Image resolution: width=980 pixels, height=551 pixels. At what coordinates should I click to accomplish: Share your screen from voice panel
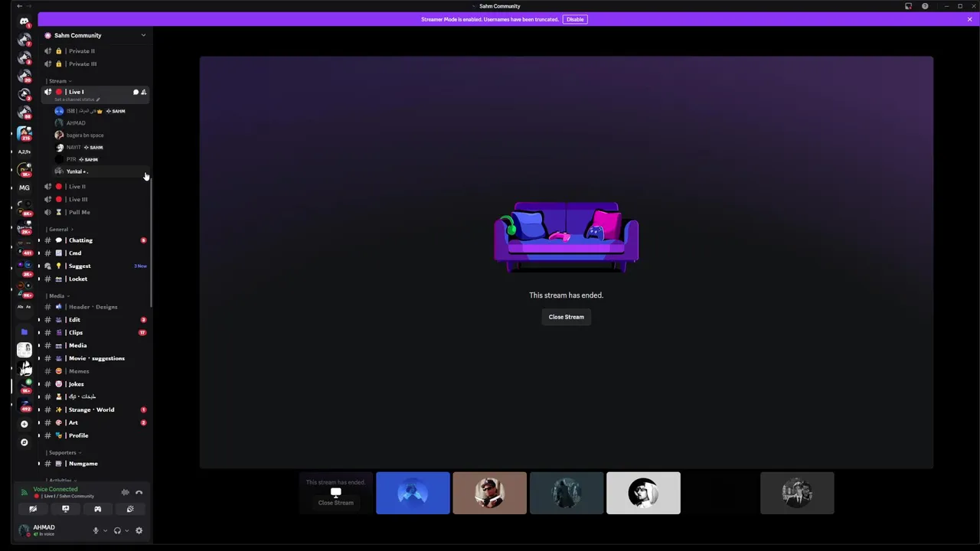[x=65, y=509]
